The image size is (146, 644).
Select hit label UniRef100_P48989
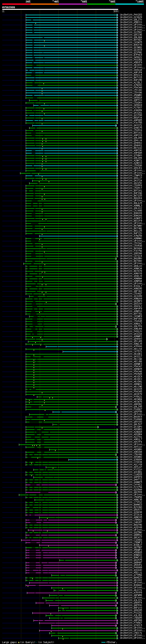131,567
